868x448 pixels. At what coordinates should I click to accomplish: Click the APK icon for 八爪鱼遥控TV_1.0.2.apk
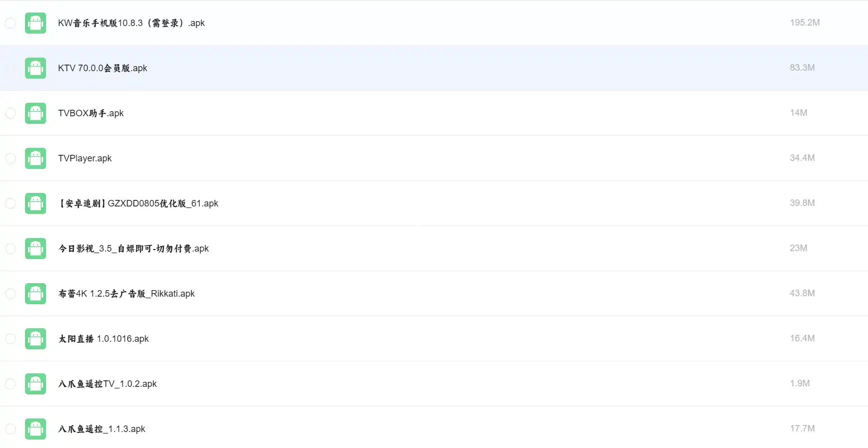pos(36,384)
